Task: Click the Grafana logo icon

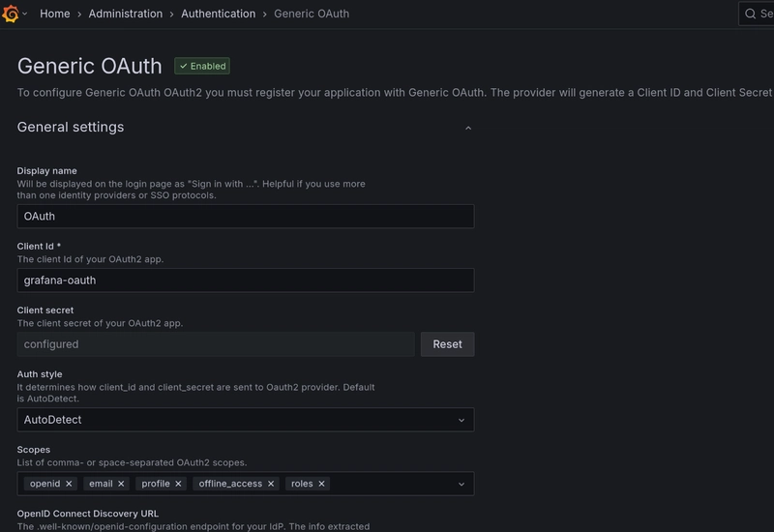Action: click(11, 14)
